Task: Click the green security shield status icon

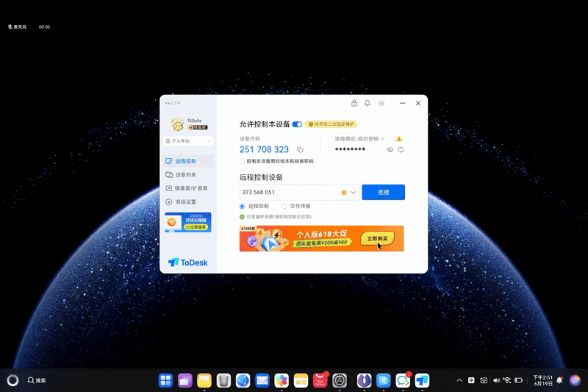Action: click(242, 217)
